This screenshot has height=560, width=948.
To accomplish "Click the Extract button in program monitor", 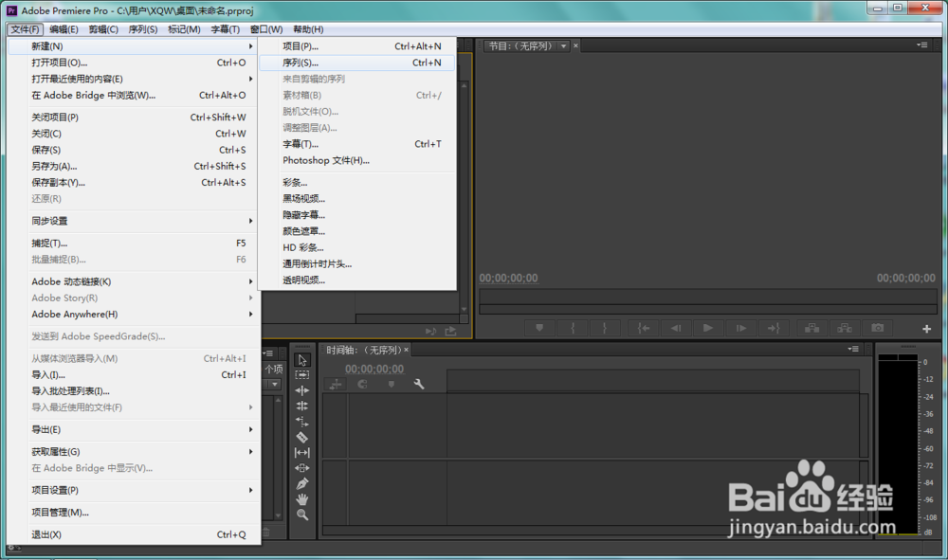I will [845, 328].
